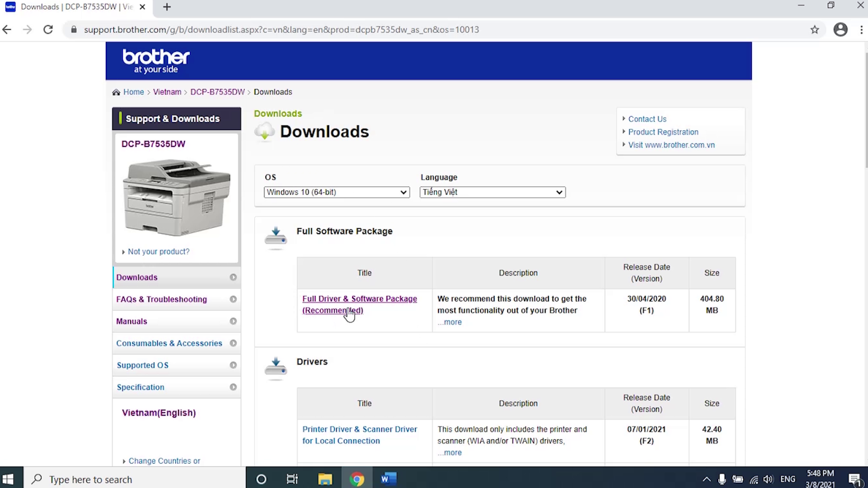Expand the taskbar hidden icons chevron
Viewport: 868px width, 488px height.
pyautogui.click(x=707, y=479)
